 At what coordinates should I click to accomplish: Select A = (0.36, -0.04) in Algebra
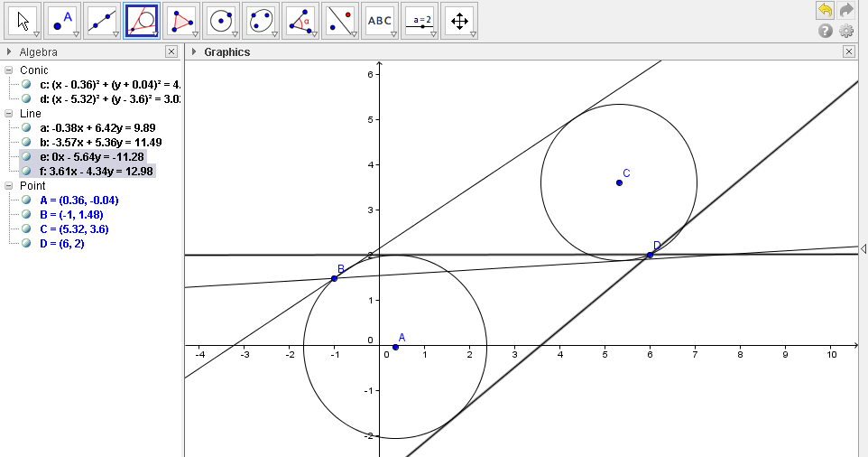pyautogui.click(x=79, y=200)
